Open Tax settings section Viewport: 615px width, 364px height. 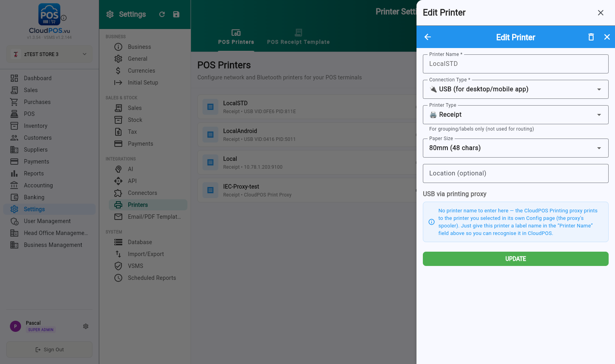(148, 132)
